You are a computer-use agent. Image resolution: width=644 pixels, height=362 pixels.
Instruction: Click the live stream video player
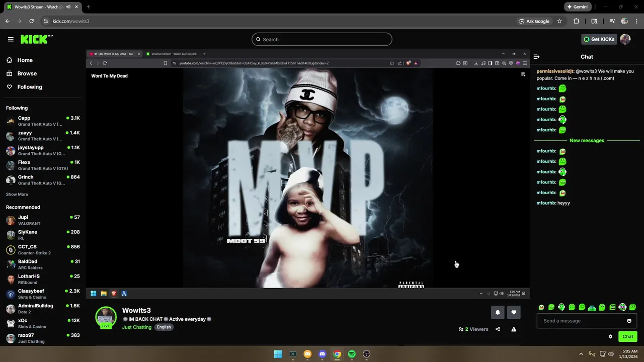point(307,174)
